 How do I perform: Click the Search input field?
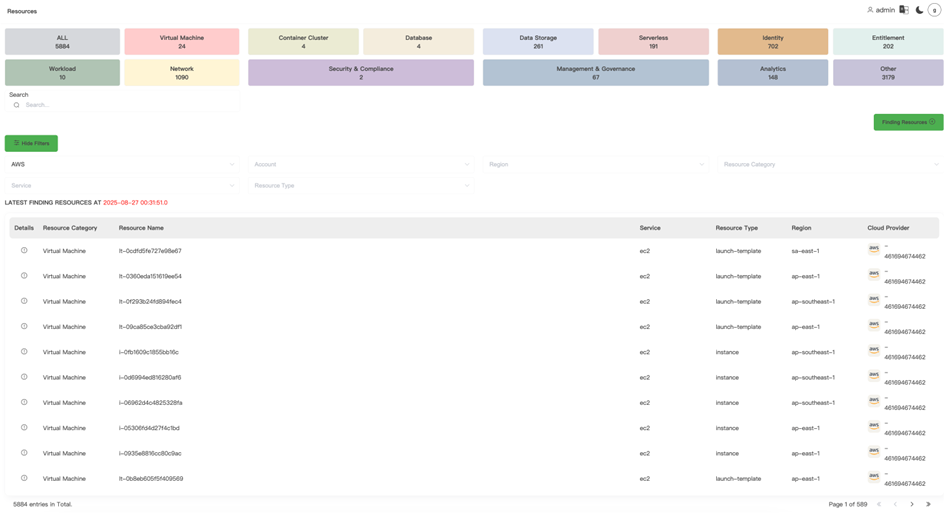pos(125,105)
